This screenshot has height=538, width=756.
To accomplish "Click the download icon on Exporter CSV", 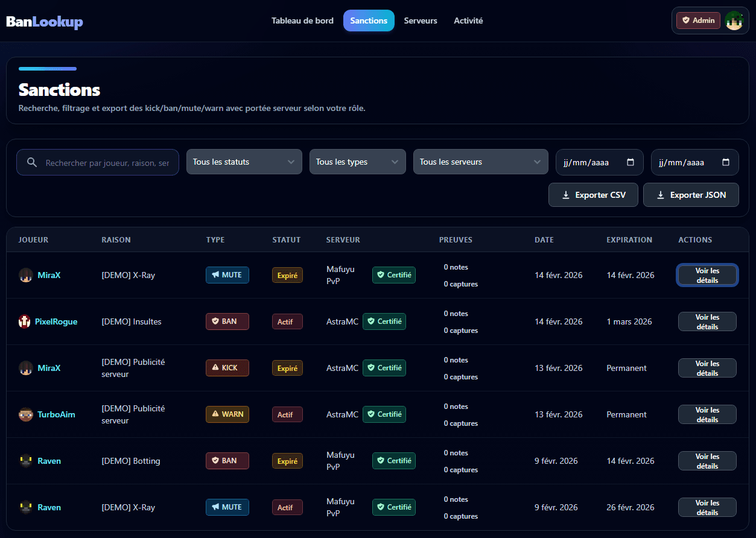I will click(566, 194).
